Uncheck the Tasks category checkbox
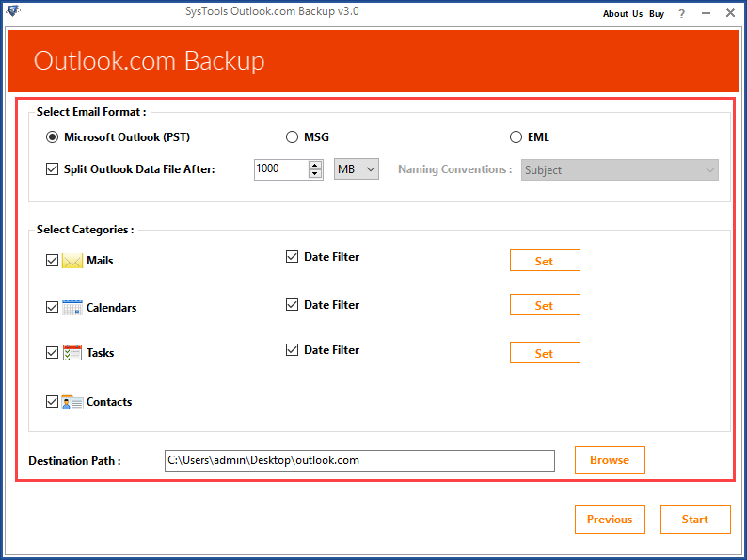This screenshot has width=747, height=560. [53, 353]
